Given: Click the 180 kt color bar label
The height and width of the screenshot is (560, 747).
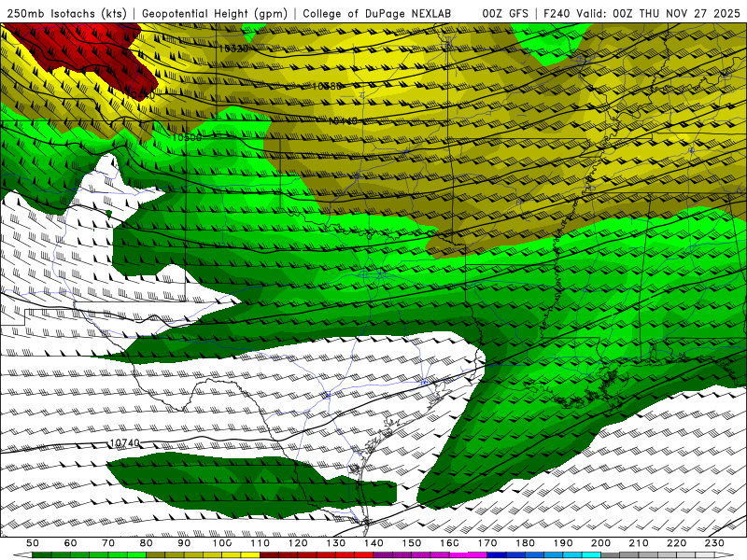Looking at the screenshot, I should [x=525, y=543].
